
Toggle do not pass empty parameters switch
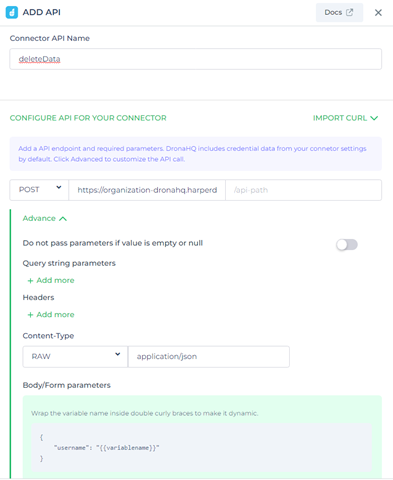coord(347,245)
